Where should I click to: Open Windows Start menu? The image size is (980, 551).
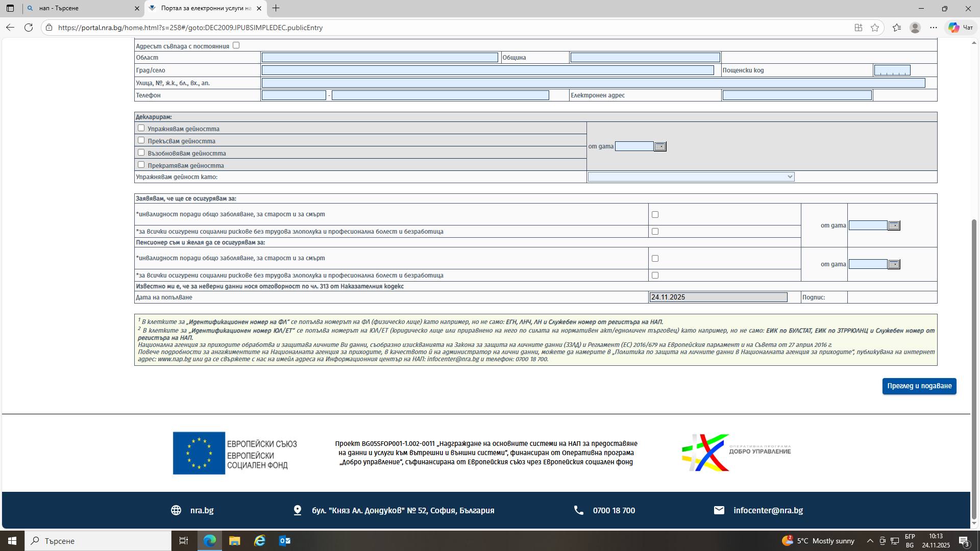point(12,541)
